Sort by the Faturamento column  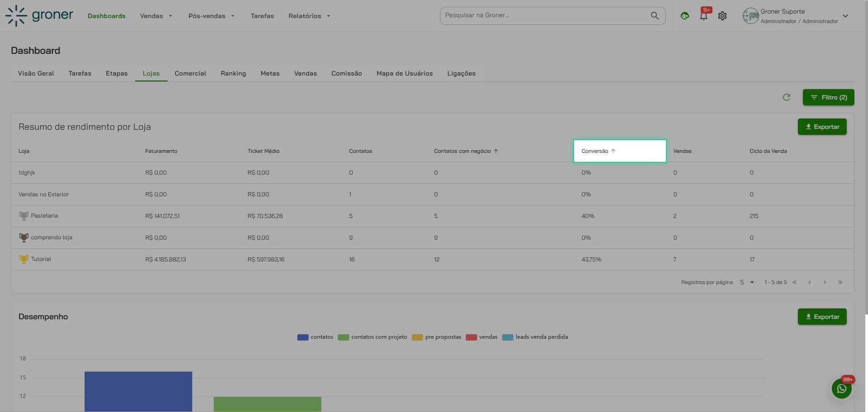[161, 151]
